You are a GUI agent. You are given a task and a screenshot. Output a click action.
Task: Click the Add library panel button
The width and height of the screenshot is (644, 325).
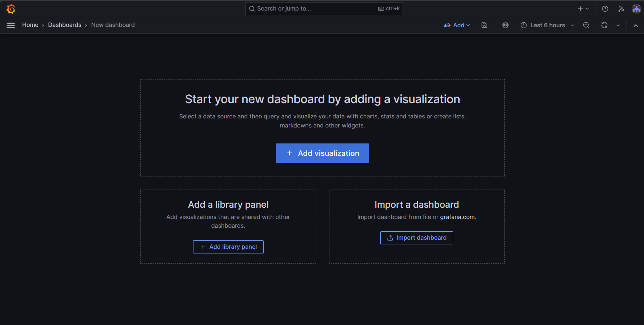coord(228,247)
